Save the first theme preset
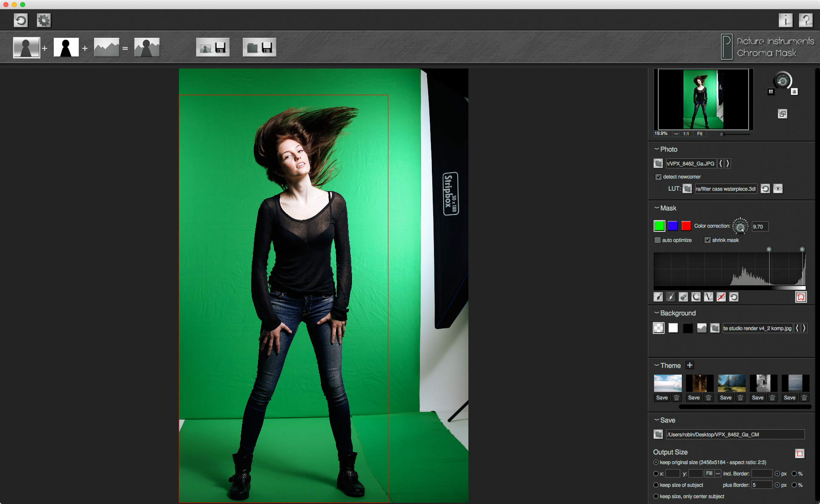 coord(662,398)
